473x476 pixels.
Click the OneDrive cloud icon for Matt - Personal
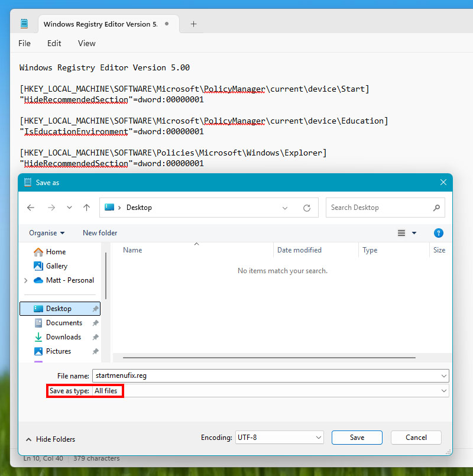click(x=38, y=280)
